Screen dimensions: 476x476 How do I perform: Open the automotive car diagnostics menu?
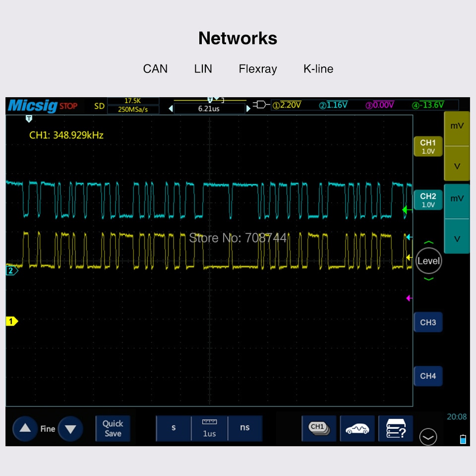coord(357,428)
